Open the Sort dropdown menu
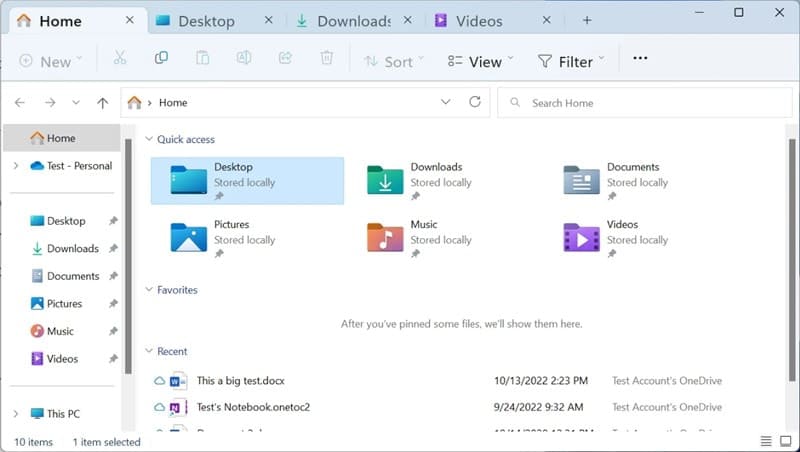This screenshot has height=452, width=800. coord(393,62)
